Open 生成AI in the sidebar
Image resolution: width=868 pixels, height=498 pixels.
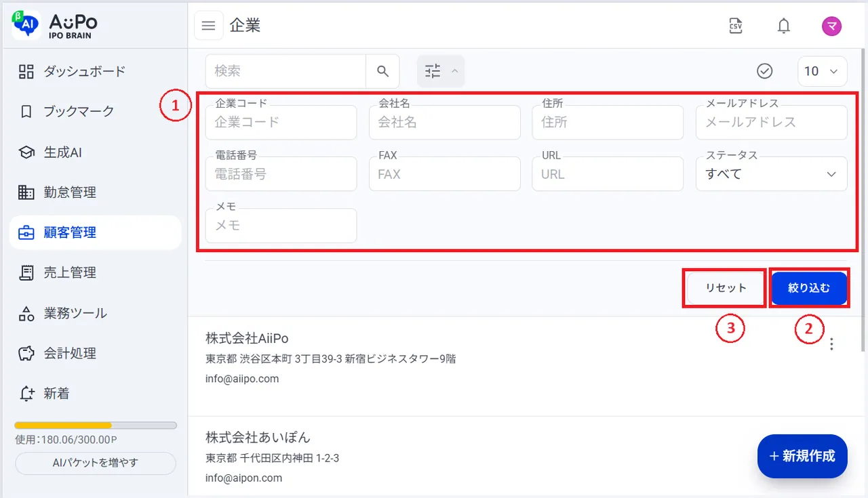(x=96, y=152)
